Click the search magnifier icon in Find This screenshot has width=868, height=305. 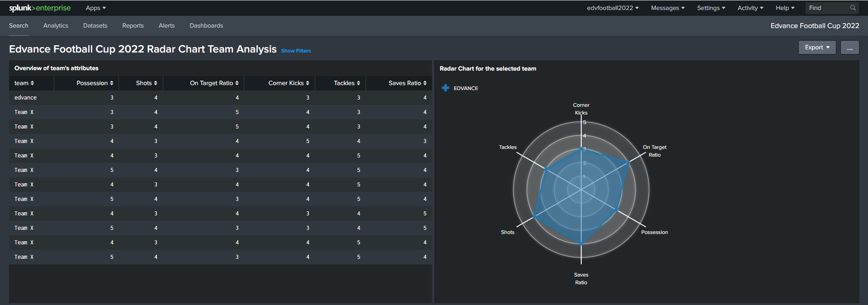coord(853,8)
